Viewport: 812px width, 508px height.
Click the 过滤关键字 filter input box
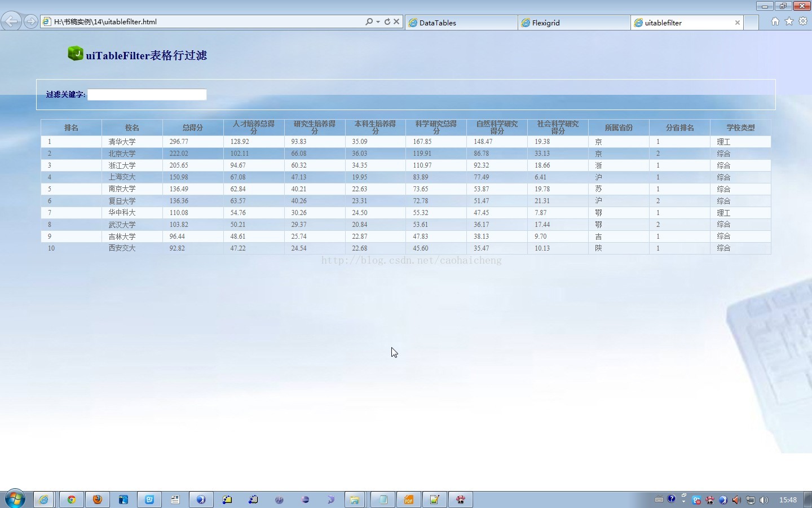[x=147, y=94]
